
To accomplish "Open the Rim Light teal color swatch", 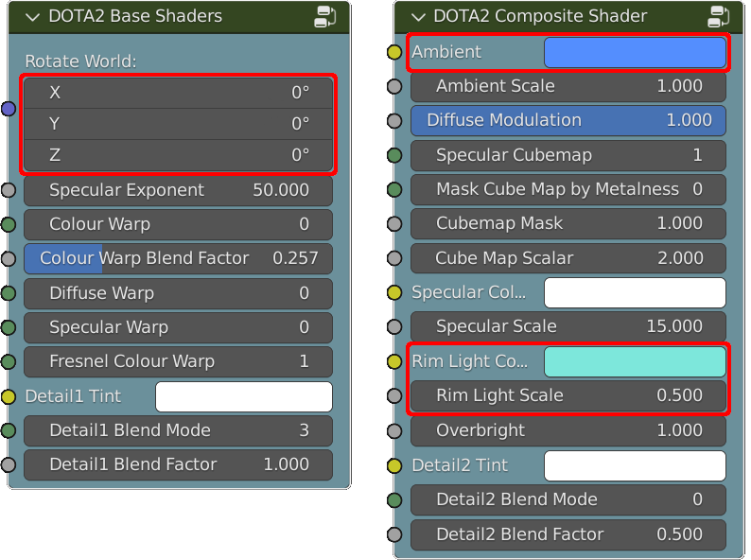I will coord(635,361).
